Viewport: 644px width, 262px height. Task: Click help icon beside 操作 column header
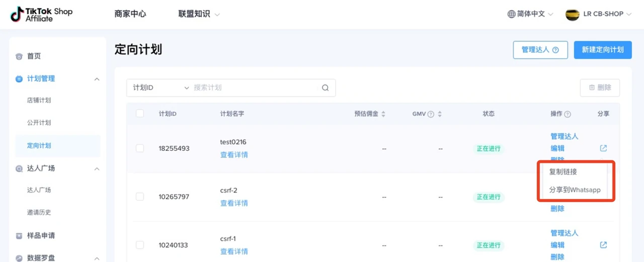point(568,114)
